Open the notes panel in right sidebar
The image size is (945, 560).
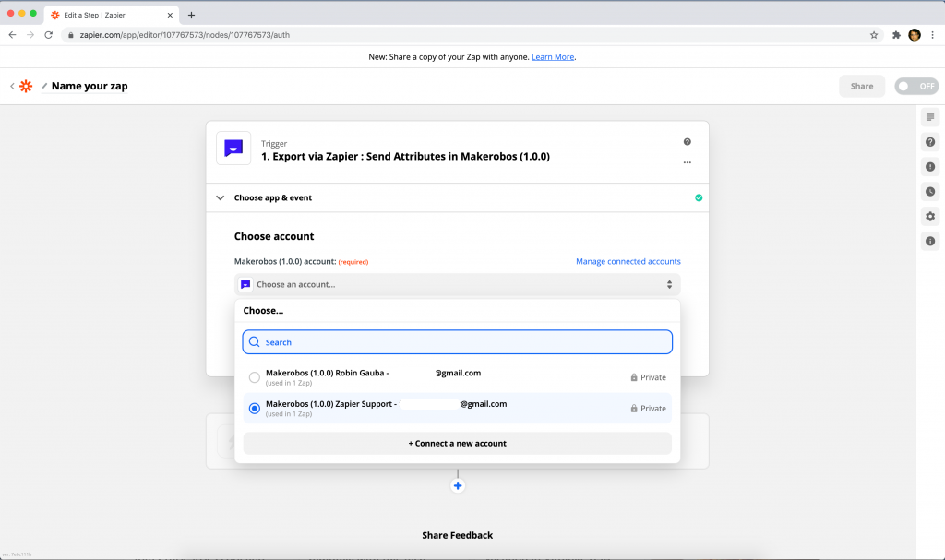tap(930, 117)
